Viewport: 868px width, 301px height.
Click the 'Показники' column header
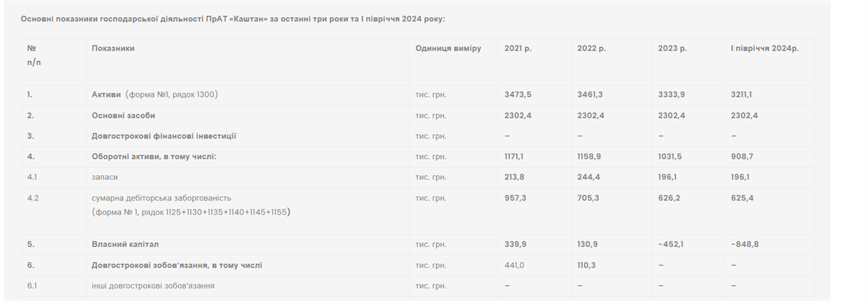pyautogui.click(x=112, y=48)
